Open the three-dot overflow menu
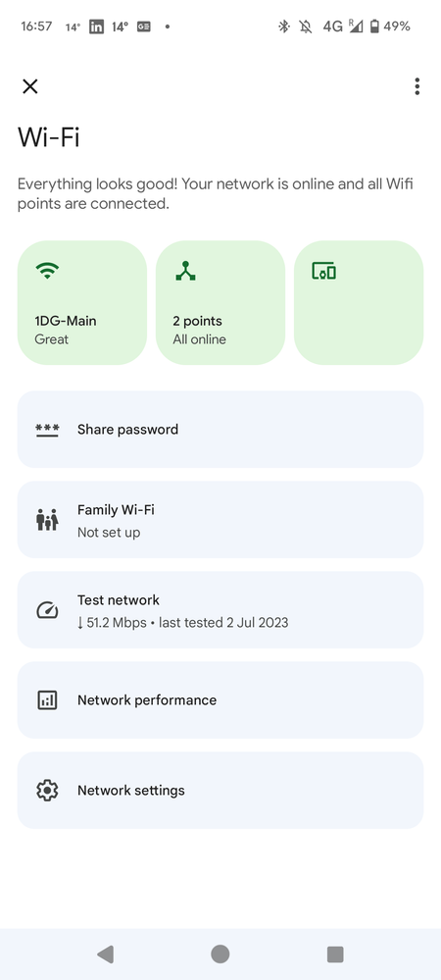 (416, 86)
